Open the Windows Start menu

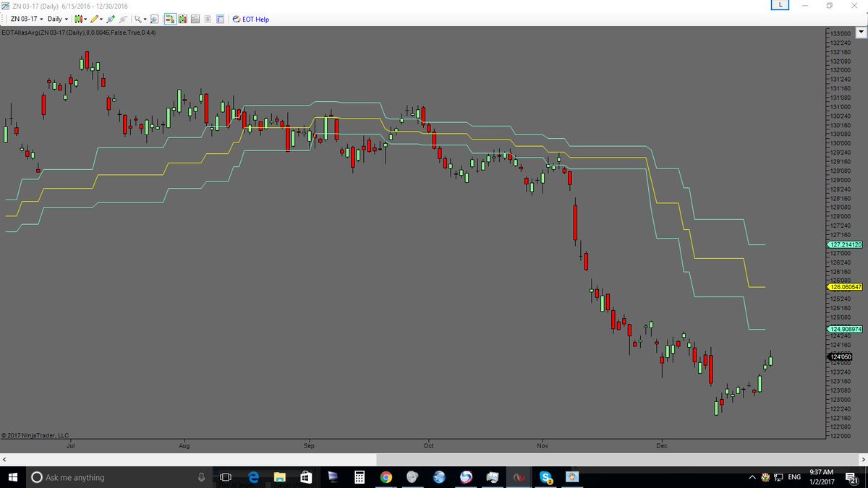pyautogui.click(x=13, y=477)
